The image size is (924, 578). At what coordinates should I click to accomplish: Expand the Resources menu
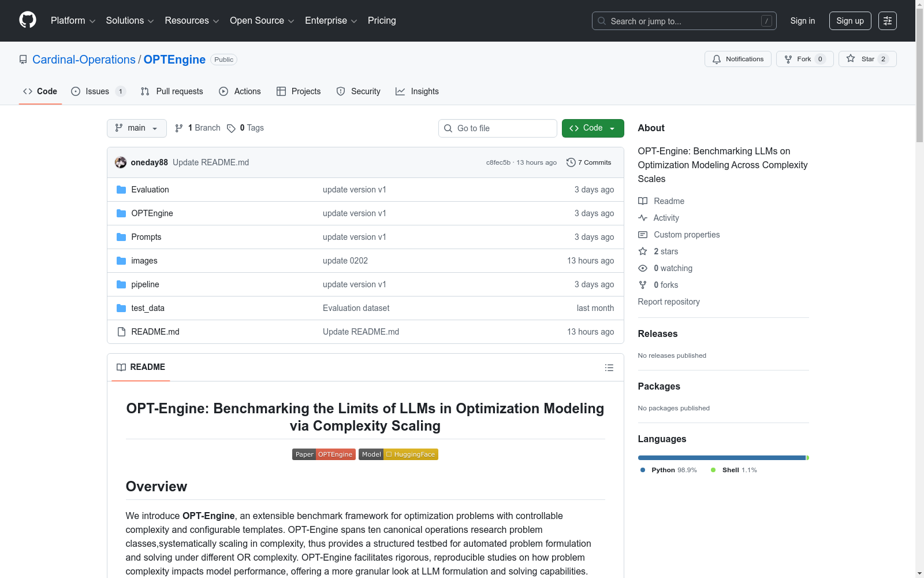click(x=192, y=21)
